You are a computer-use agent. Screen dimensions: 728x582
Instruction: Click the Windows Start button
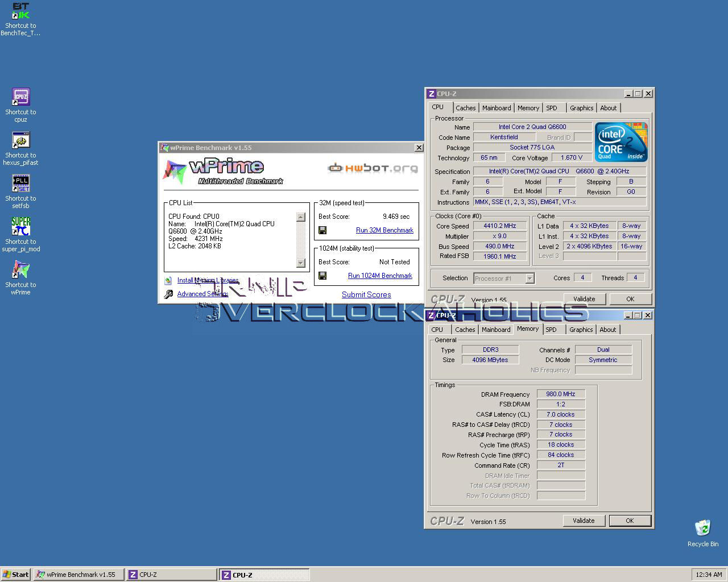click(x=16, y=575)
